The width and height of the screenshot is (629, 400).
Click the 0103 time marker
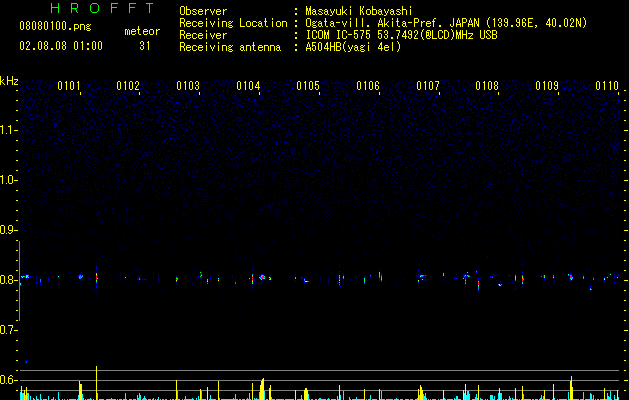188,86
